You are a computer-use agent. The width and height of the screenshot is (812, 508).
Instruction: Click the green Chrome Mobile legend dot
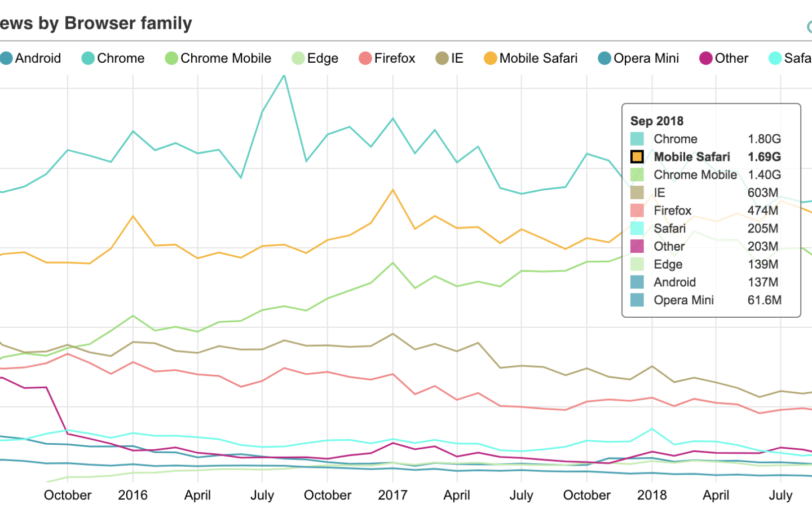pos(171,58)
